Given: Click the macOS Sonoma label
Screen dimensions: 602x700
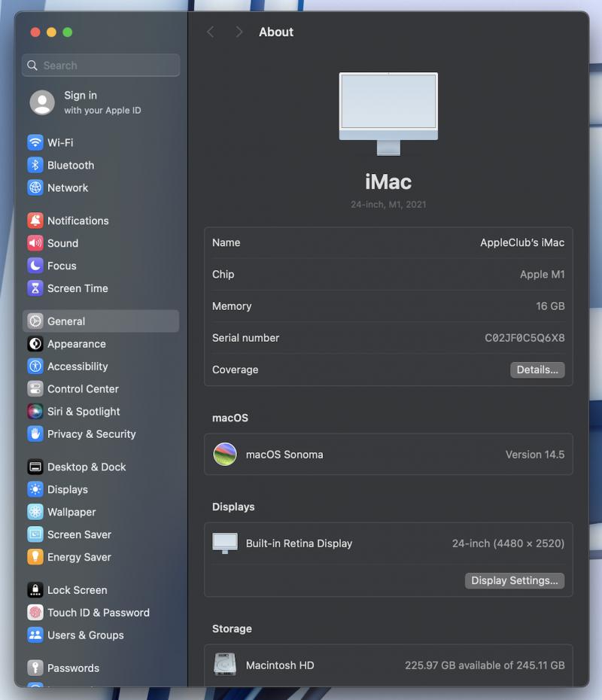Looking at the screenshot, I should click(284, 455).
